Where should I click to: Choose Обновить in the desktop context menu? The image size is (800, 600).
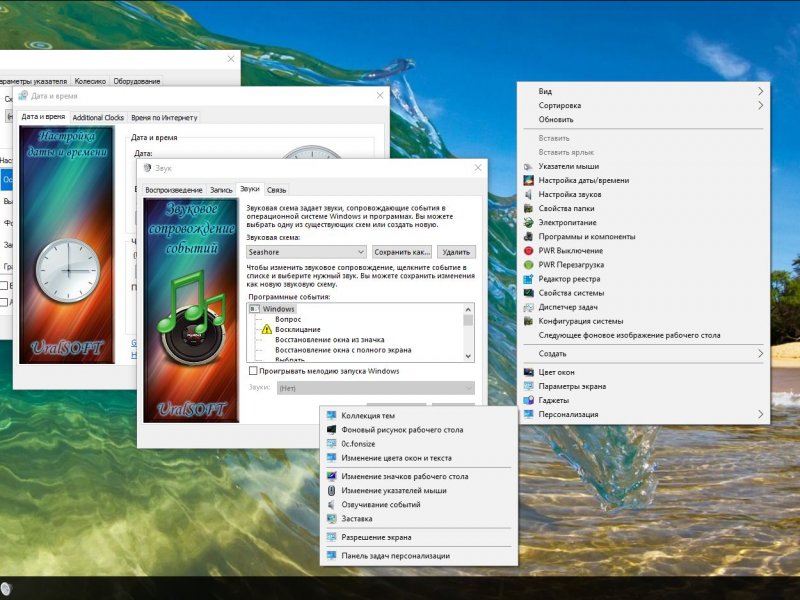556,119
